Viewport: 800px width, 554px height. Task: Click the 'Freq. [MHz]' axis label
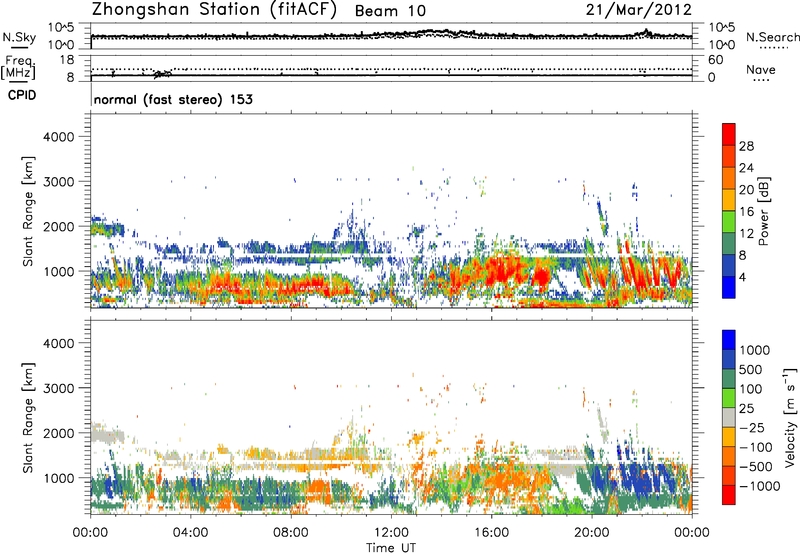[18, 68]
